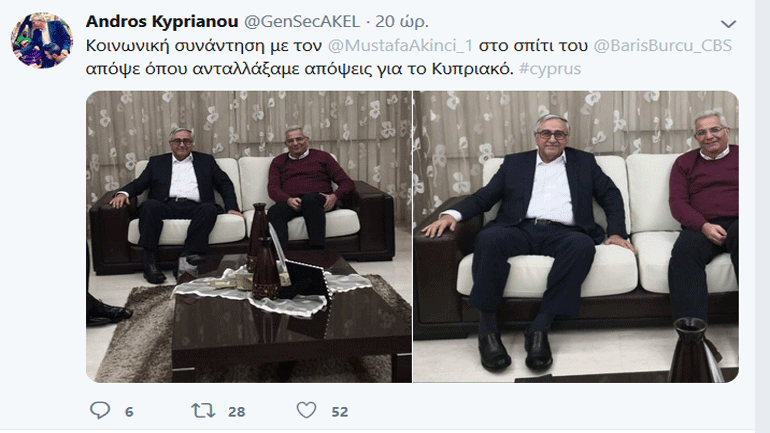Click the @GenSecAKEL handle
Screen dimensions: 770x433
tap(302, 22)
